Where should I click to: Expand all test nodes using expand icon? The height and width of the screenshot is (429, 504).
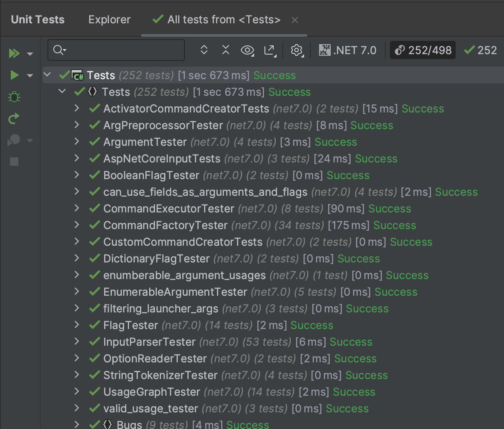coord(204,50)
